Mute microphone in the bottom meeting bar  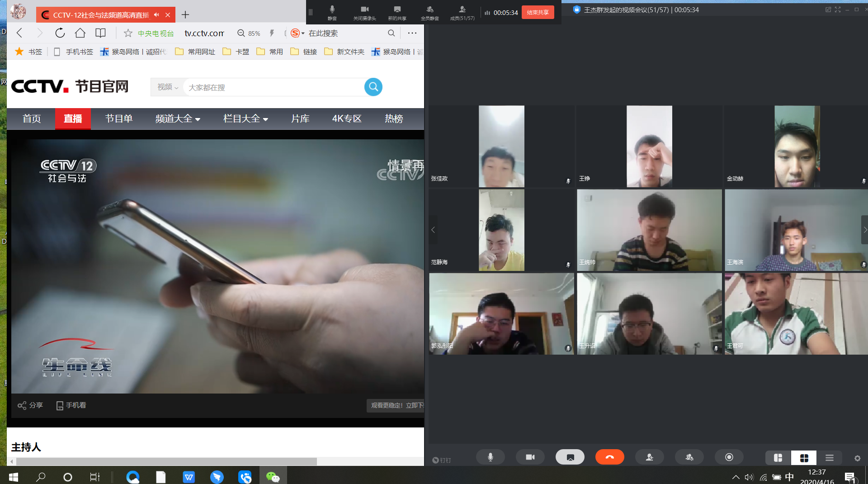point(490,457)
